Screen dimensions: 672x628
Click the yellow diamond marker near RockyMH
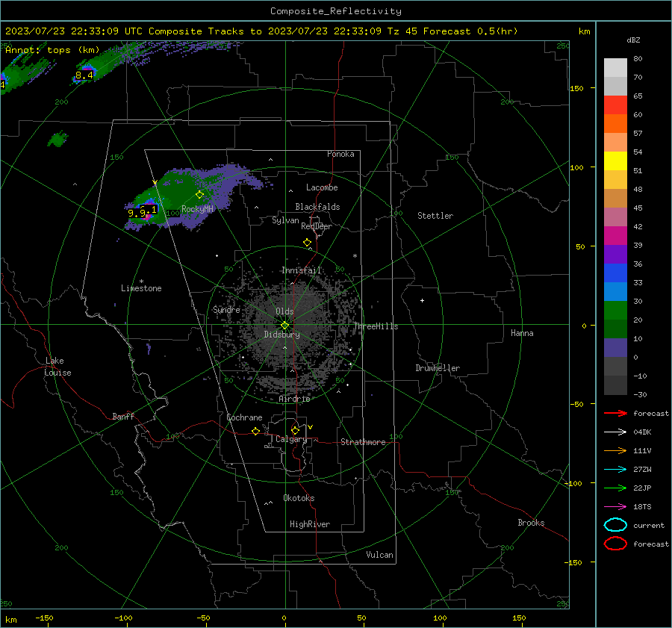point(199,195)
